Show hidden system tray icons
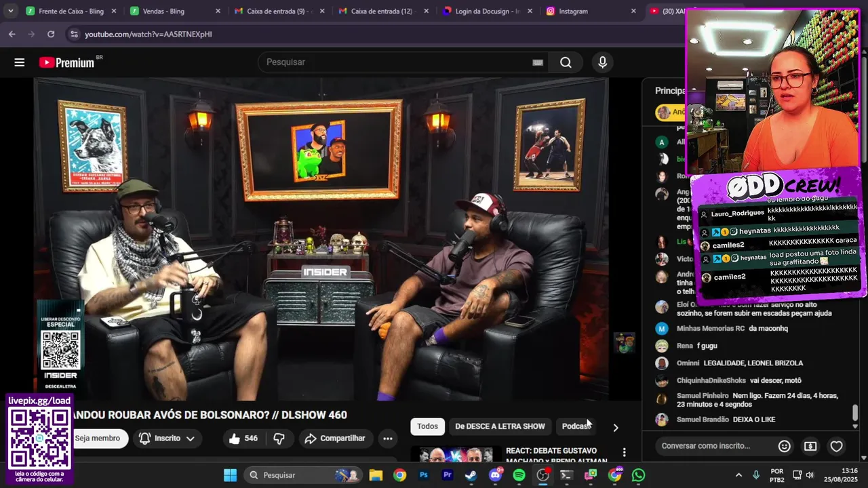868x488 pixels. (x=738, y=475)
